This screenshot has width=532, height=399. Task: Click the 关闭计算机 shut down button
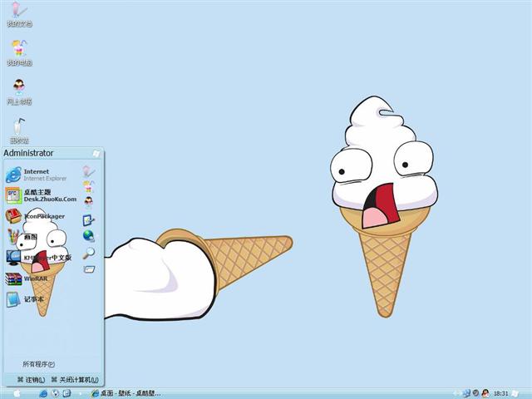point(75,380)
